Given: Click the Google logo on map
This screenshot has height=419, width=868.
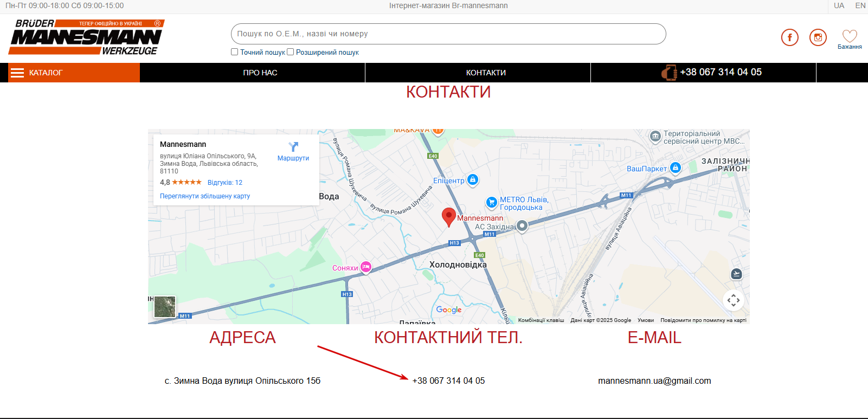Looking at the screenshot, I should (449, 310).
